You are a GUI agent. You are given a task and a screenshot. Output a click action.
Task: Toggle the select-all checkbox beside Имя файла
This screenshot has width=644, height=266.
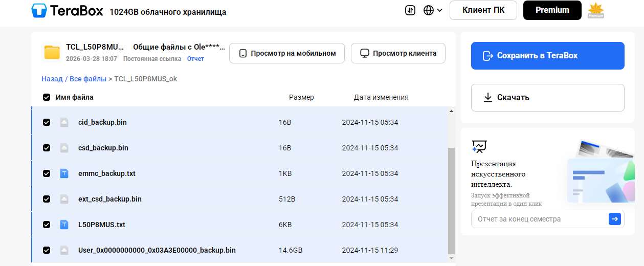[x=47, y=97]
